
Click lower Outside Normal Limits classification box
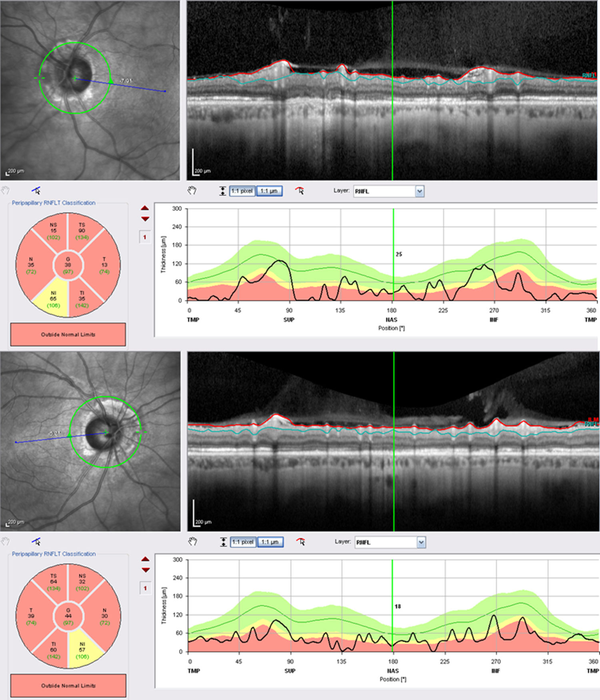point(68,686)
